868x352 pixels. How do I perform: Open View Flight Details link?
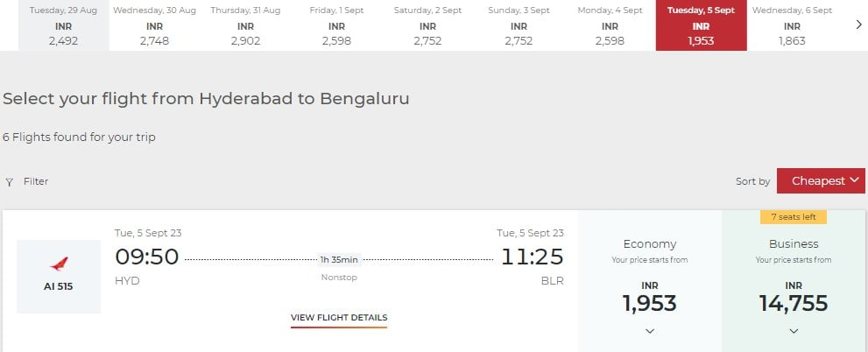coord(339,318)
